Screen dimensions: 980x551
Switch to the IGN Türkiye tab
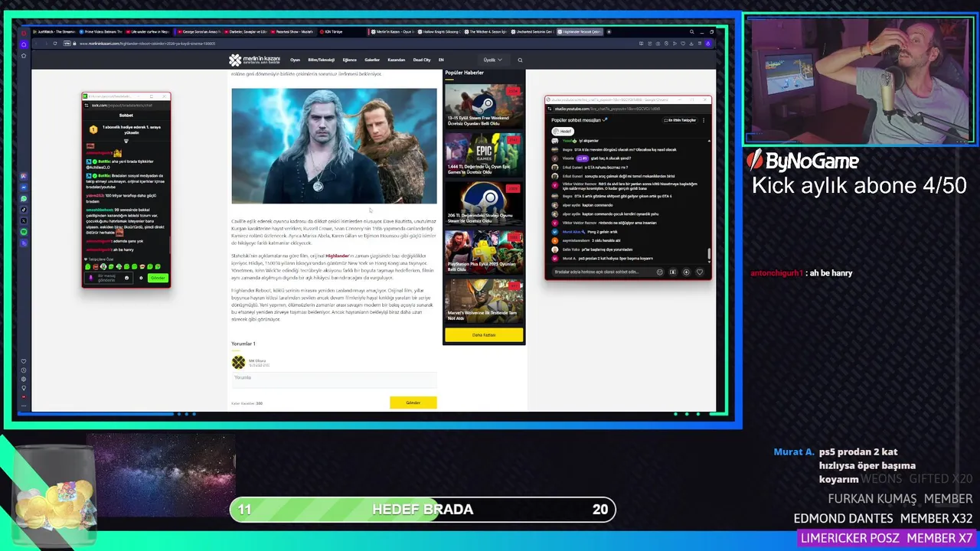(x=333, y=32)
